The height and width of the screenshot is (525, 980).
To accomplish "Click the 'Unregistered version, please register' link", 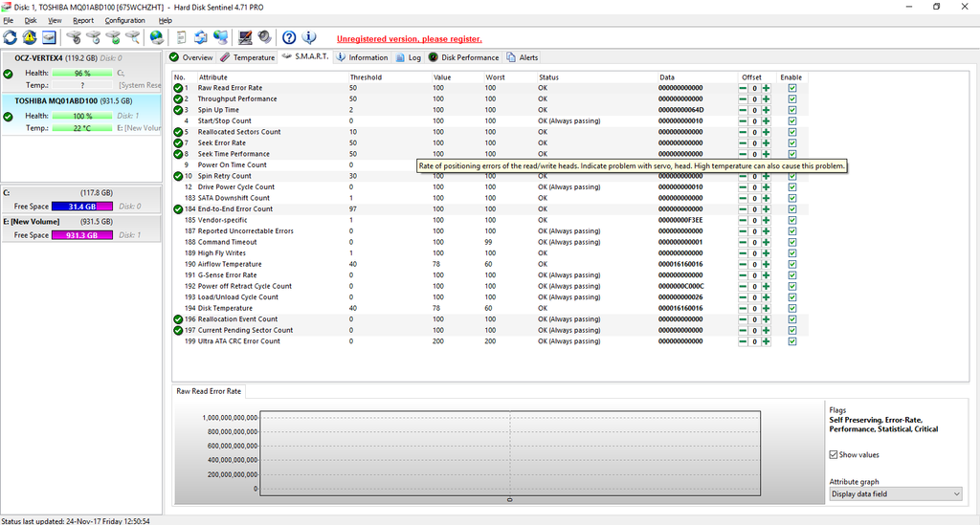I will 409,39.
